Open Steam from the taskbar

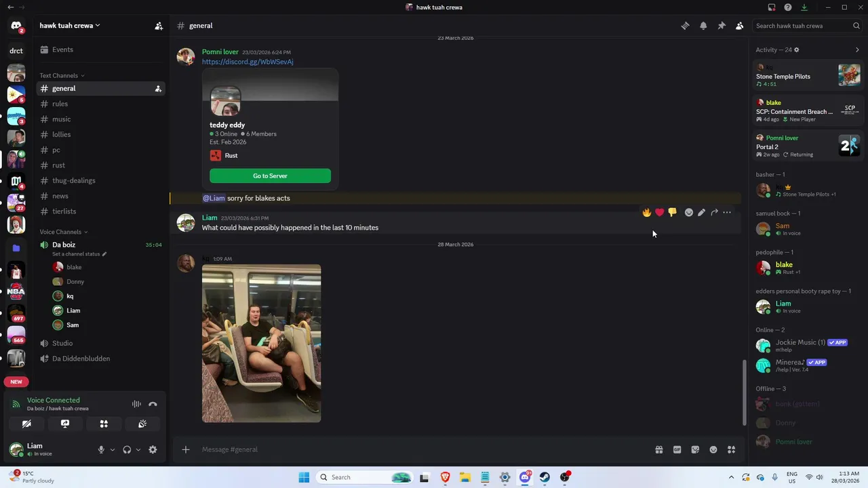pyautogui.click(x=545, y=477)
